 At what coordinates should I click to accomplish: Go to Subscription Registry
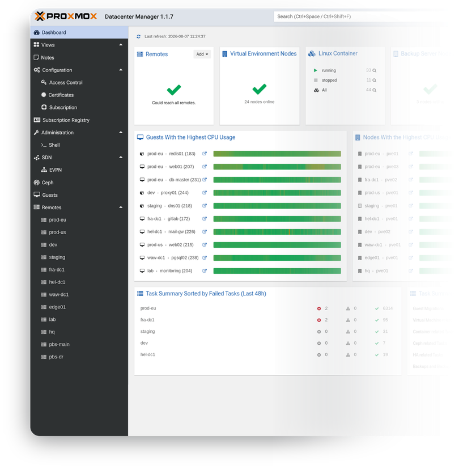[x=79, y=120]
